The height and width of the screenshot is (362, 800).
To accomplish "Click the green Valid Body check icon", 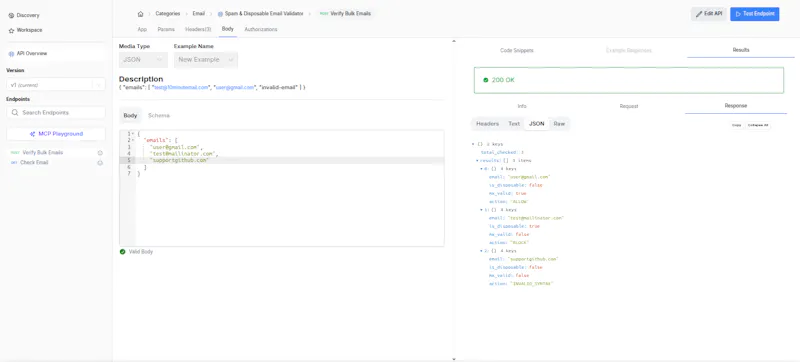I will pos(122,252).
